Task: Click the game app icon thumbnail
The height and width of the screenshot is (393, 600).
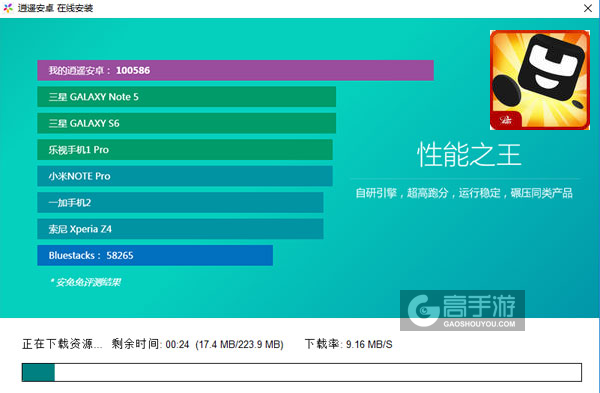Action: [x=540, y=80]
